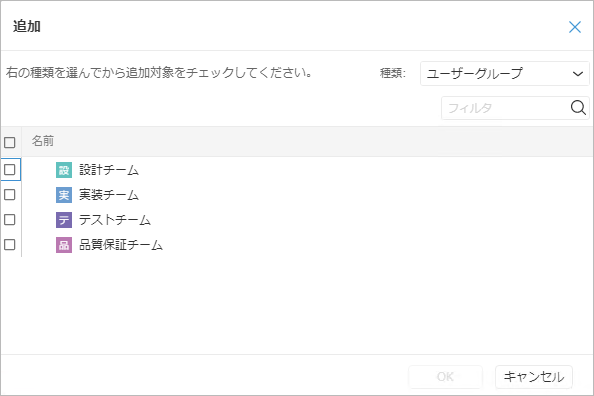Screen dimensions: 594x396
Task: Click the 名前 column header
Action: click(x=43, y=141)
